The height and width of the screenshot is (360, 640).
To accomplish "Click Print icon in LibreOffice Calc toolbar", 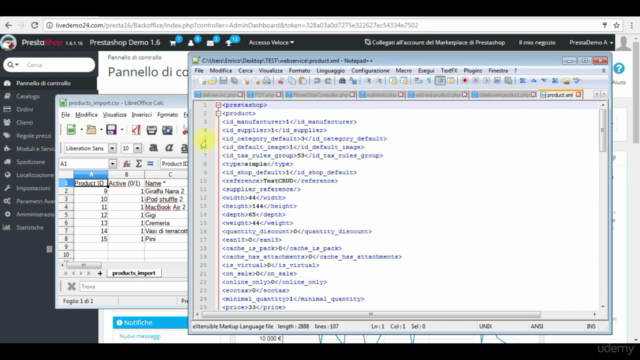I will pos(151,130).
